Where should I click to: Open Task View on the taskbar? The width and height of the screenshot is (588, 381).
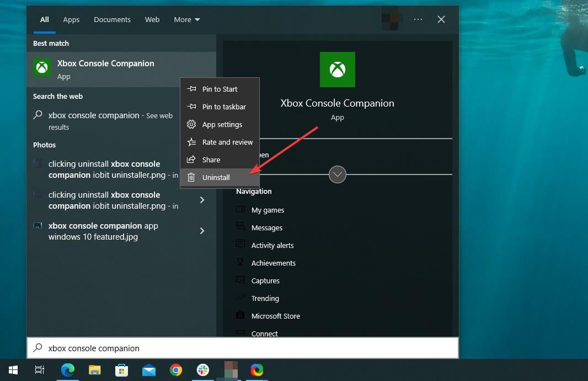point(39,370)
